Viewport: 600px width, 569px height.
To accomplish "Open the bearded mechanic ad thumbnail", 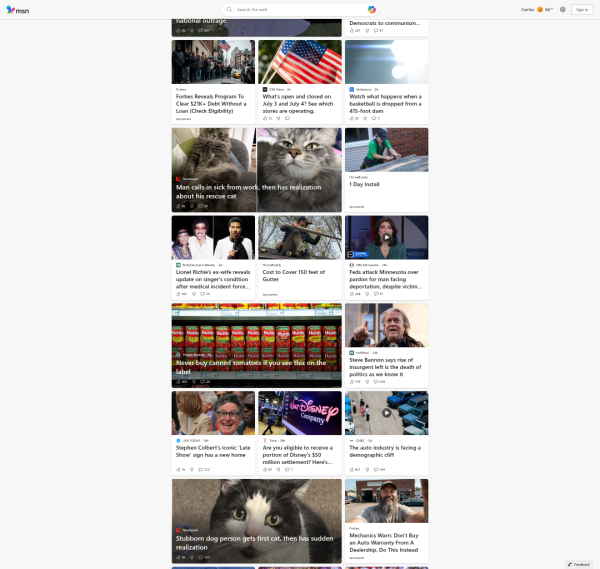I will tap(386, 501).
